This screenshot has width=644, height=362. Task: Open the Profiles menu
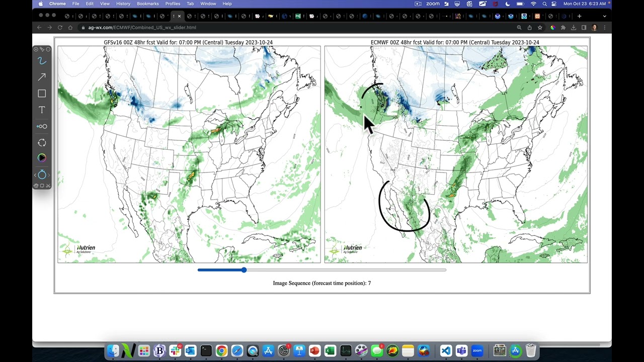click(x=173, y=4)
